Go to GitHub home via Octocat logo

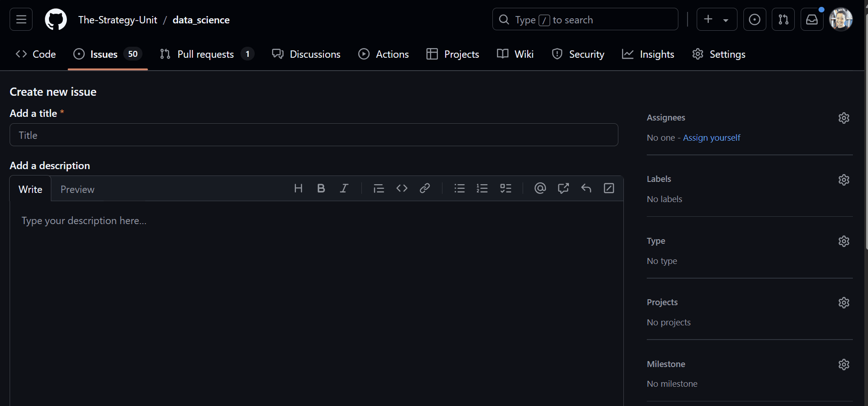(56, 19)
